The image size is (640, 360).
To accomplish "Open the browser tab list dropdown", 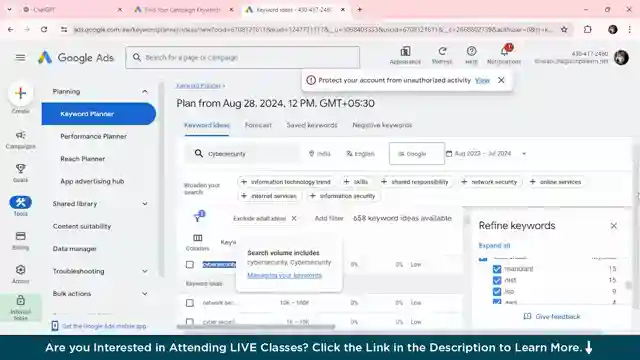I will tap(9, 9).
